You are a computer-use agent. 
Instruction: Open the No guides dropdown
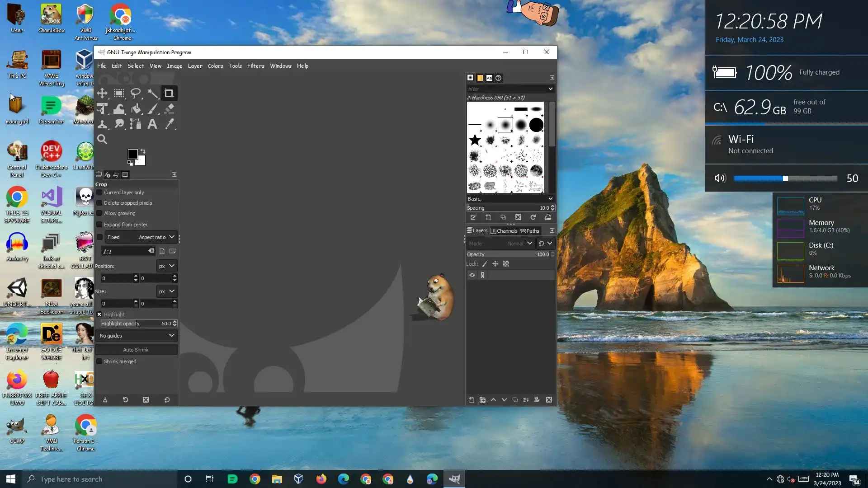tap(137, 336)
